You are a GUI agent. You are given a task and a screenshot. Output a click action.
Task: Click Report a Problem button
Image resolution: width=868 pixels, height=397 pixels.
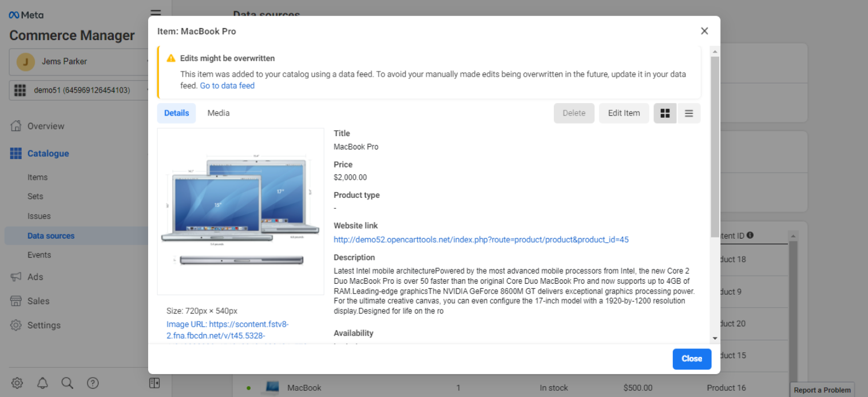822,390
